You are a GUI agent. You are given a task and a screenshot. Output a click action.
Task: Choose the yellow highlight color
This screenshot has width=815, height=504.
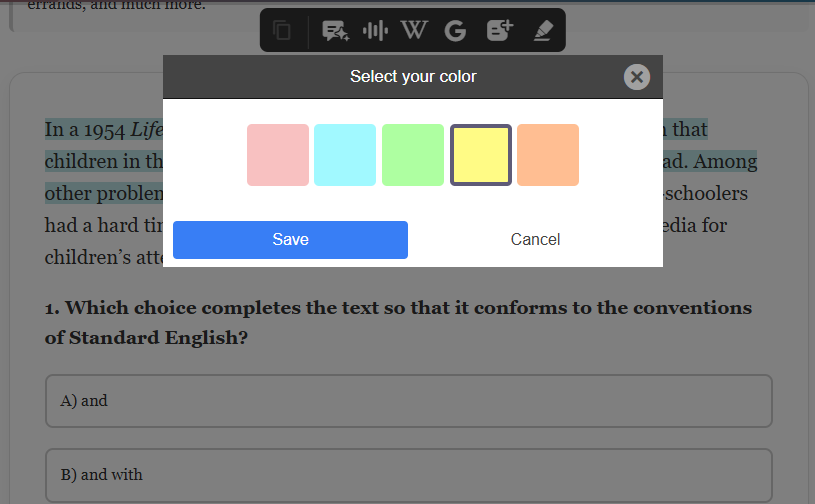click(481, 155)
